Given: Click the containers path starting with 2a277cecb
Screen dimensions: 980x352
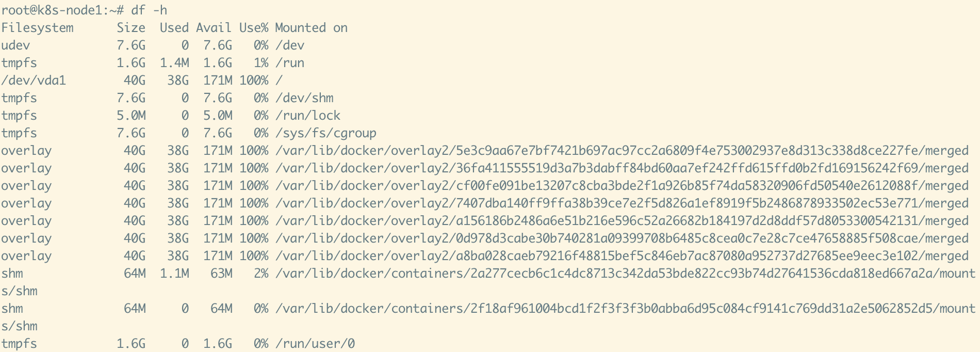Looking at the screenshot, I should 625,274.
